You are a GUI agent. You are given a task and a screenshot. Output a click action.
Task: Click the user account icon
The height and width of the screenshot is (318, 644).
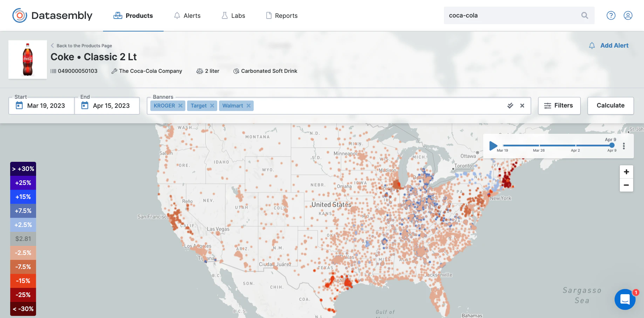[x=628, y=15]
